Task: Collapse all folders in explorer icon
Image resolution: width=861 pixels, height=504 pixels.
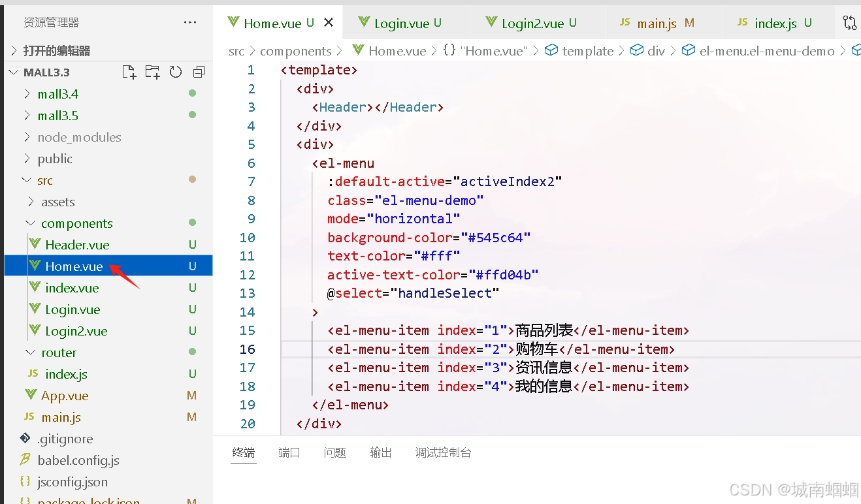Action: pos(199,72)
